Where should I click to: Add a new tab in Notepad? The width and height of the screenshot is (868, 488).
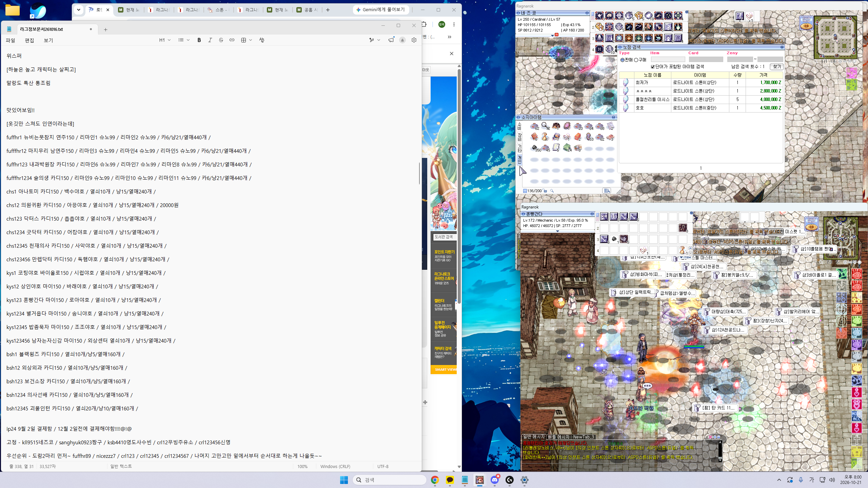[105, 29]
